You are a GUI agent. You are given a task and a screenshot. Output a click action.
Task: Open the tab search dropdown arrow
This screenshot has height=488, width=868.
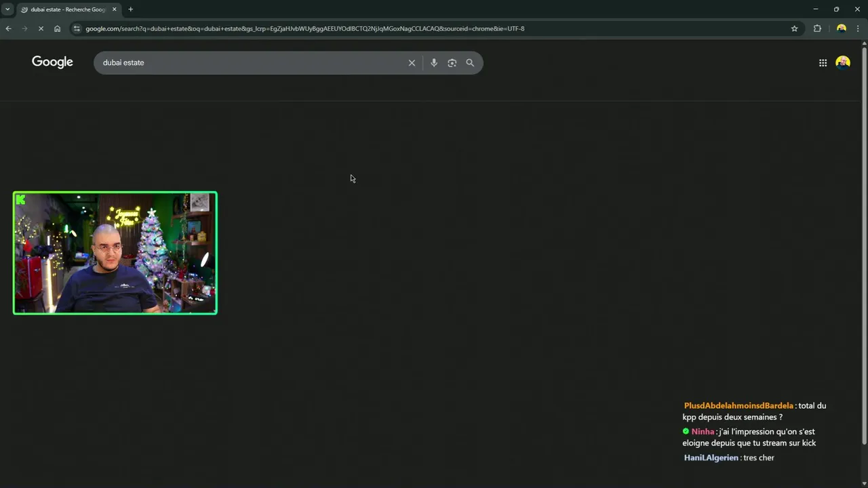[7, 9]
